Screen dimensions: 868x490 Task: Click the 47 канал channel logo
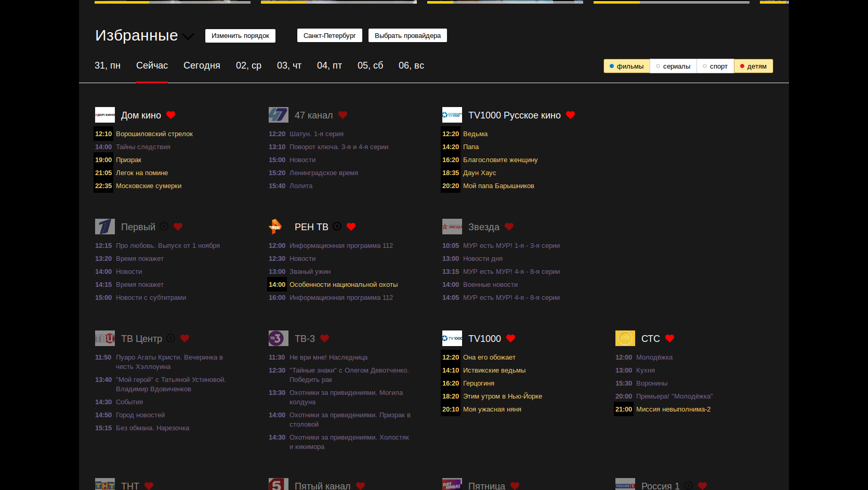click(x=279, y=115)
